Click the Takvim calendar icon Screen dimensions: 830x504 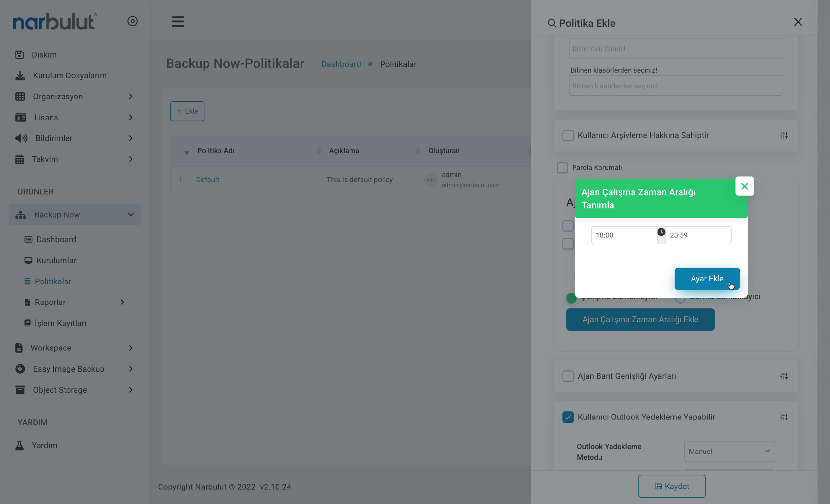19,159
